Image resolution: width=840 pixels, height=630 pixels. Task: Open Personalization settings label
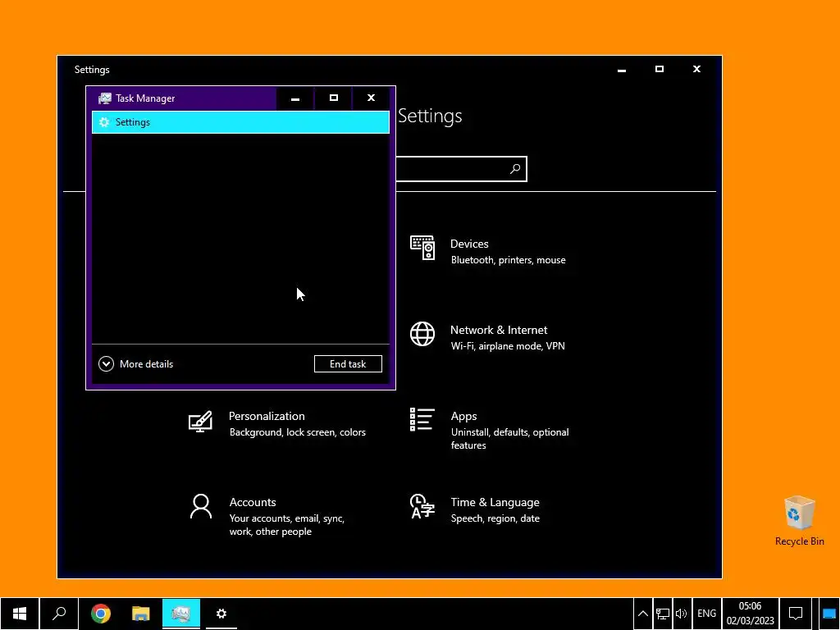coord(267,416)
